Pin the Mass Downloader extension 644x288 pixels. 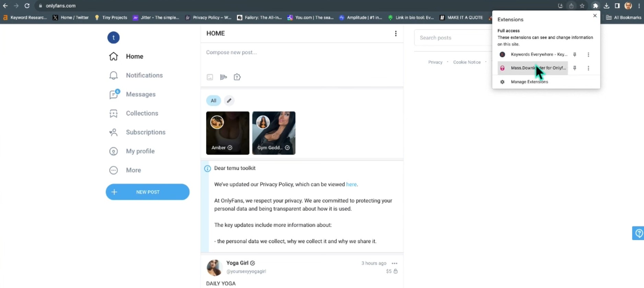[575, 68]
